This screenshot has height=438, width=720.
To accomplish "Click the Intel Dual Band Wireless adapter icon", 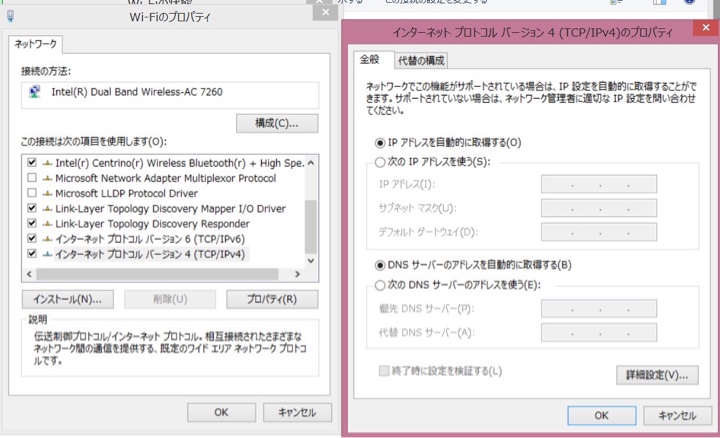I will pyautogui.click(x=34, y=92).
